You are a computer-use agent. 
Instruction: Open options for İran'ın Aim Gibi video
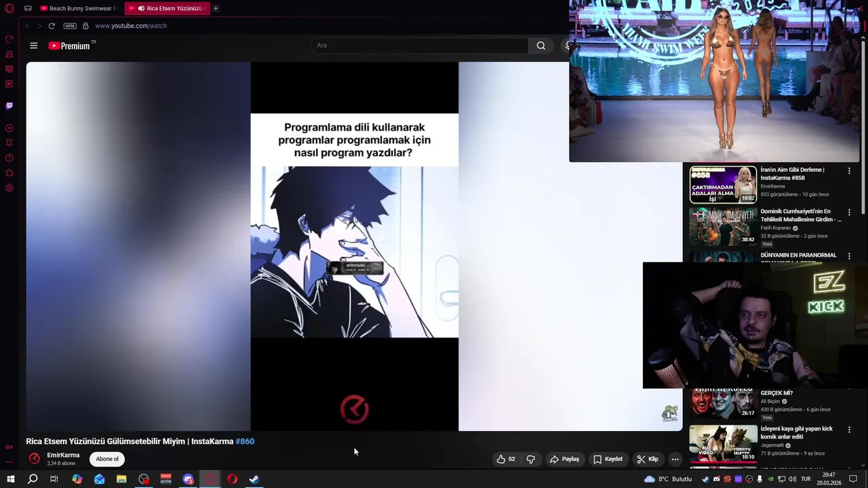(x=849, y=171)
